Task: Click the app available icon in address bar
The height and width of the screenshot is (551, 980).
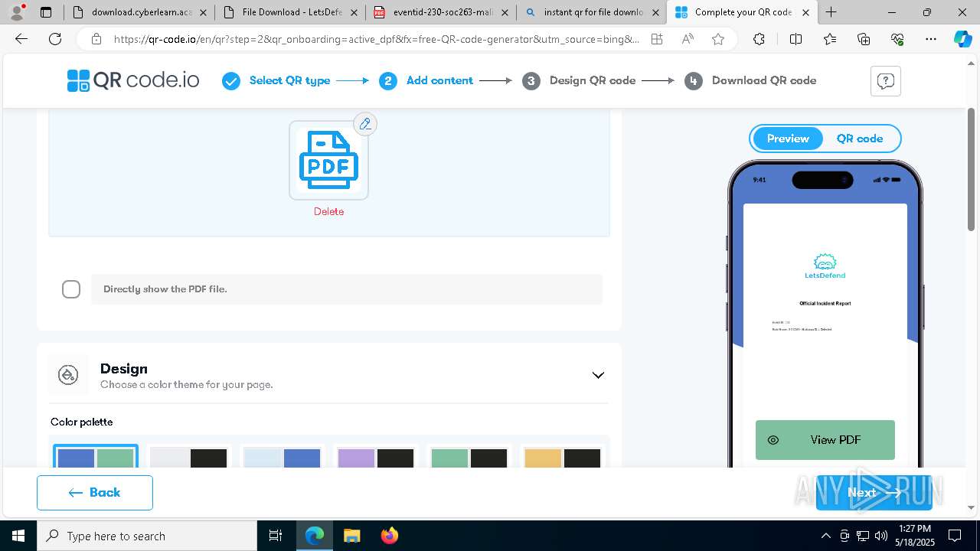Action: click(657, 39)
